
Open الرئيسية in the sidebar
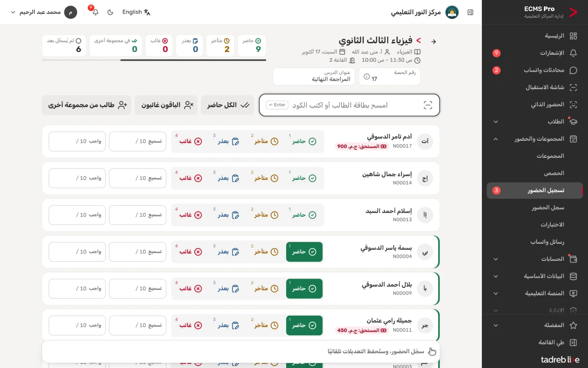(535, 36)
